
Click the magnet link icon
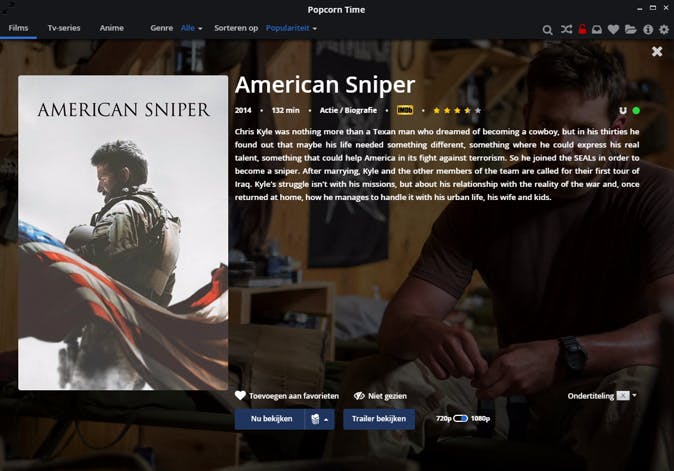623,110
